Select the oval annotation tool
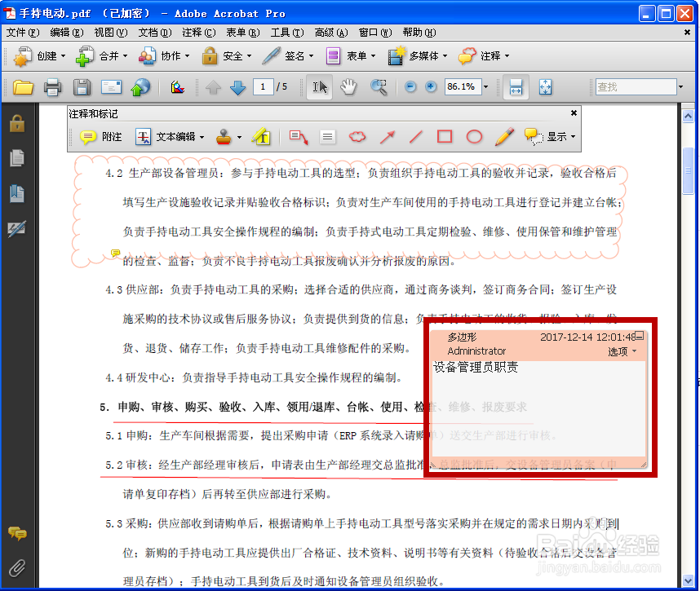The width and height of the screenshot is (700, 591). (x=474, y=136)
